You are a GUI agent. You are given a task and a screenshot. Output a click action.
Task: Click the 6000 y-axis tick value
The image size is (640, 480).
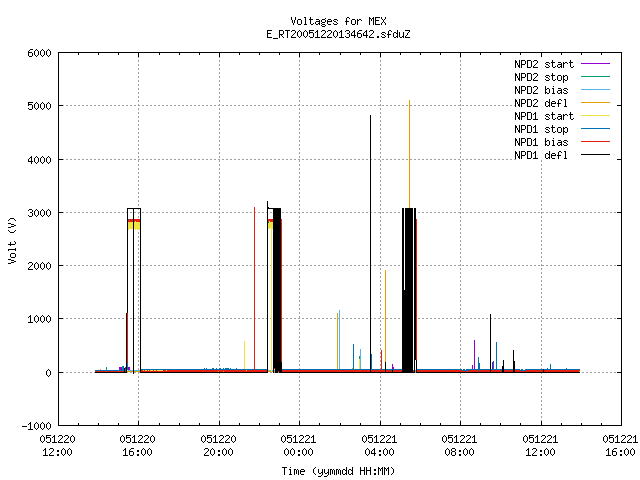(39, 53)
